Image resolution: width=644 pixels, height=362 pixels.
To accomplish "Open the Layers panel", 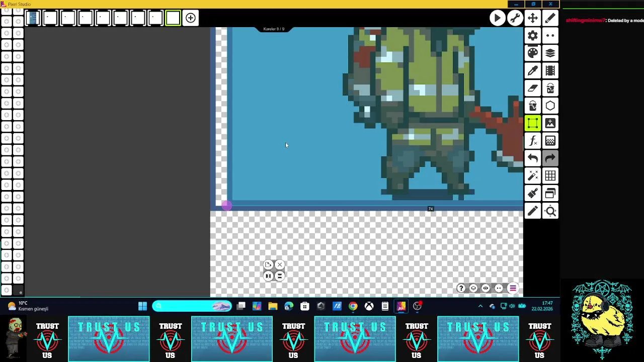I will coord(550,53).
